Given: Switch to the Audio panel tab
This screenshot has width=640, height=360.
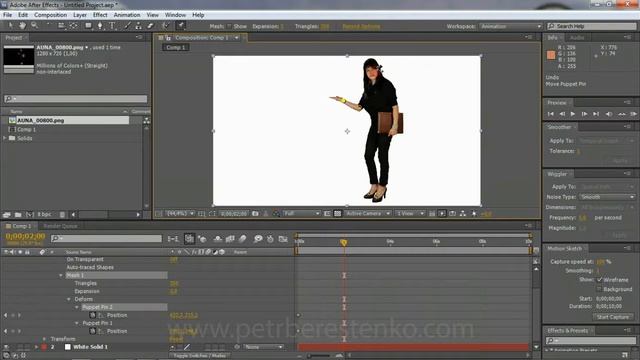Looking at the screenshot, I should coord(577,38).
